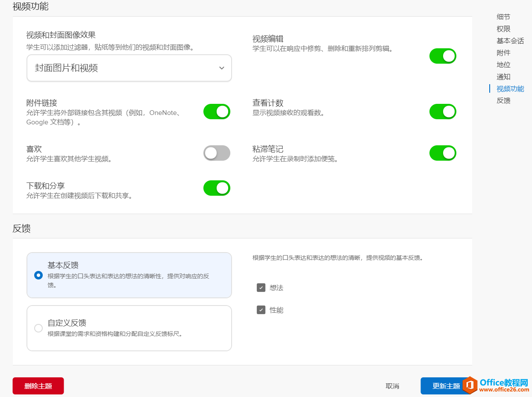Disable the 附件链接 toggle
The image size is (532, 397).
(x=217, y=112)
